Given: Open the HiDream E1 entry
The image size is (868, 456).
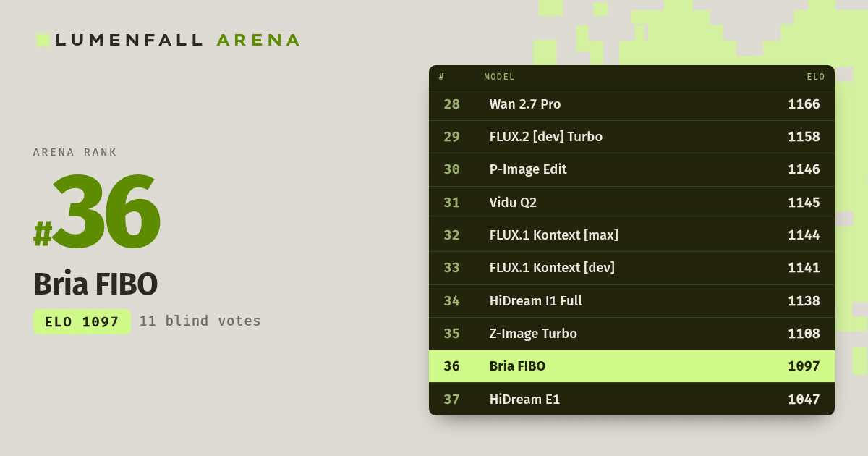Looking at the screenshot, I should pyautogui.click(x=631, y=399).
